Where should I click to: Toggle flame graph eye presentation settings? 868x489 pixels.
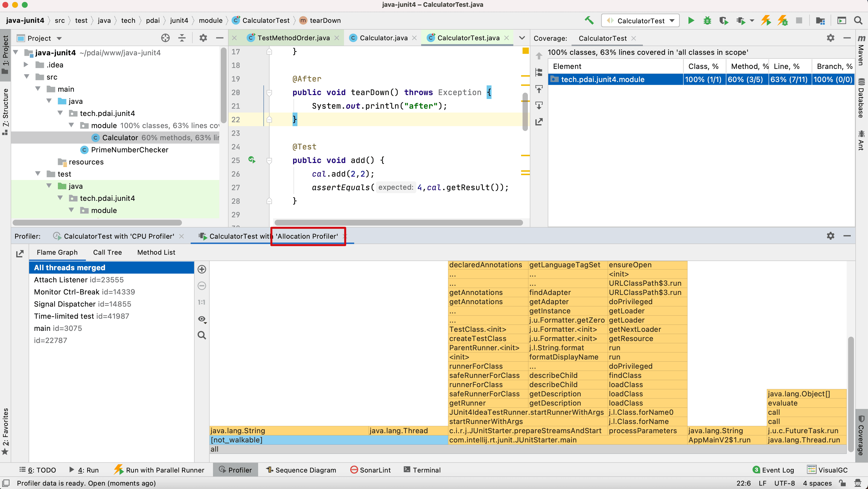coord(202,319)
